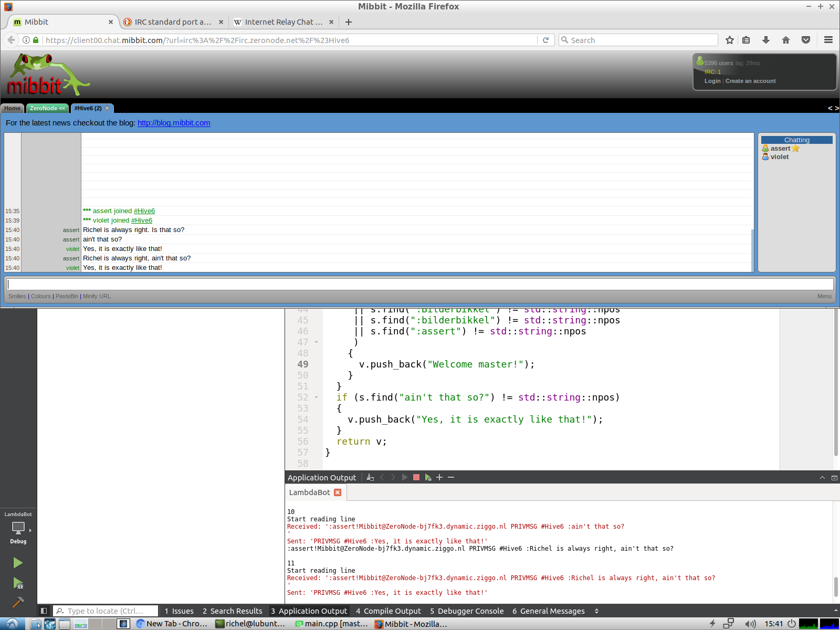Open a new Firefox tab with plus
The width and height of the screenshot is (840, 630).
(x=349, y=22)
